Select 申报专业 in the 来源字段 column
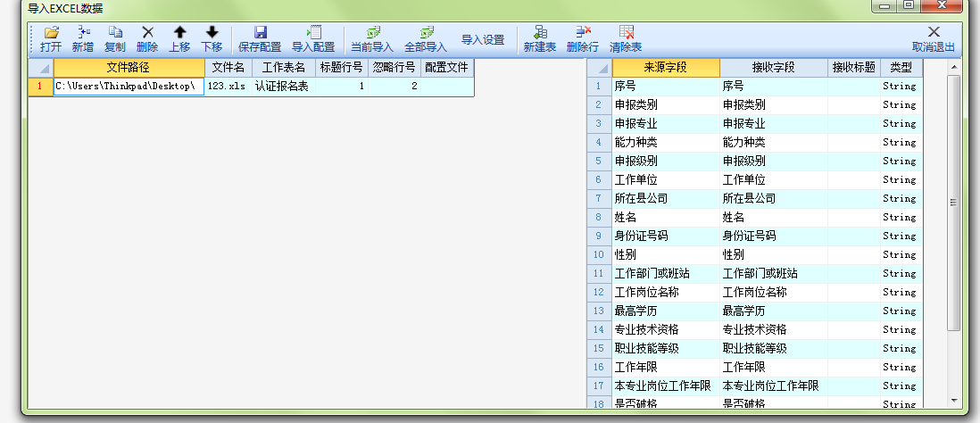 coord(666,124)
